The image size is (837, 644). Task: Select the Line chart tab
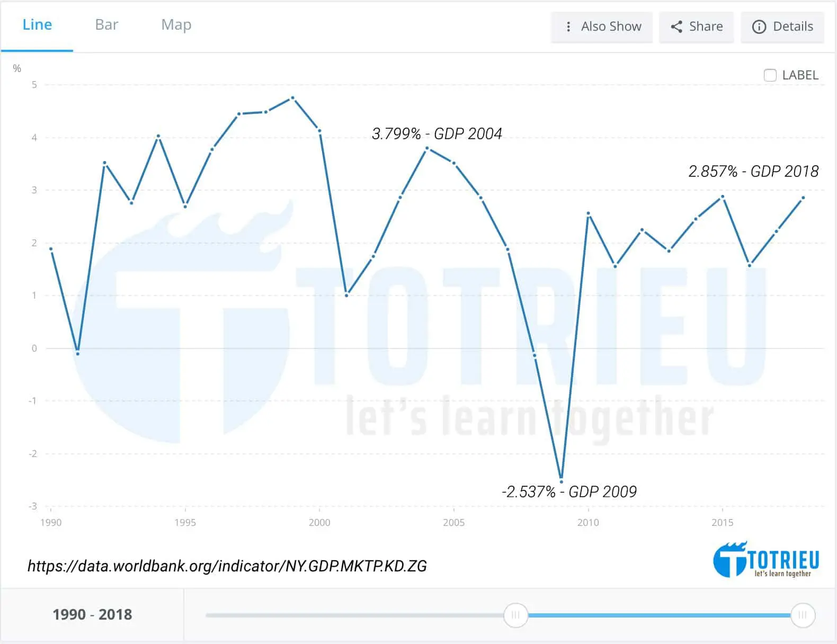pyautogui.click(x=37, y=24)
